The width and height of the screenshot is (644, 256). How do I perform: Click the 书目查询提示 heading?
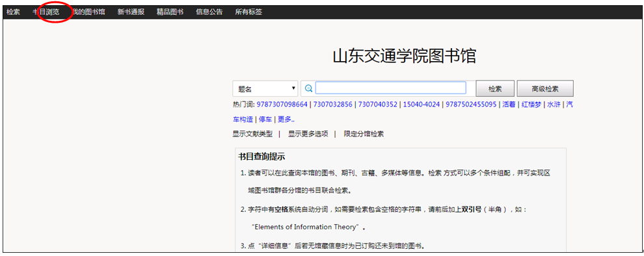(262, 157)
